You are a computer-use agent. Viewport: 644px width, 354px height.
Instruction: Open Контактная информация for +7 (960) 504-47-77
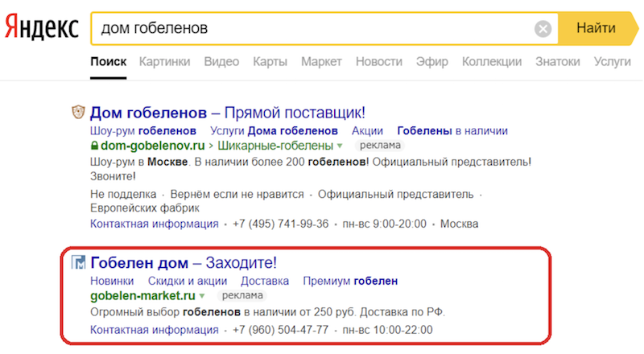click(x=154, y=330)
